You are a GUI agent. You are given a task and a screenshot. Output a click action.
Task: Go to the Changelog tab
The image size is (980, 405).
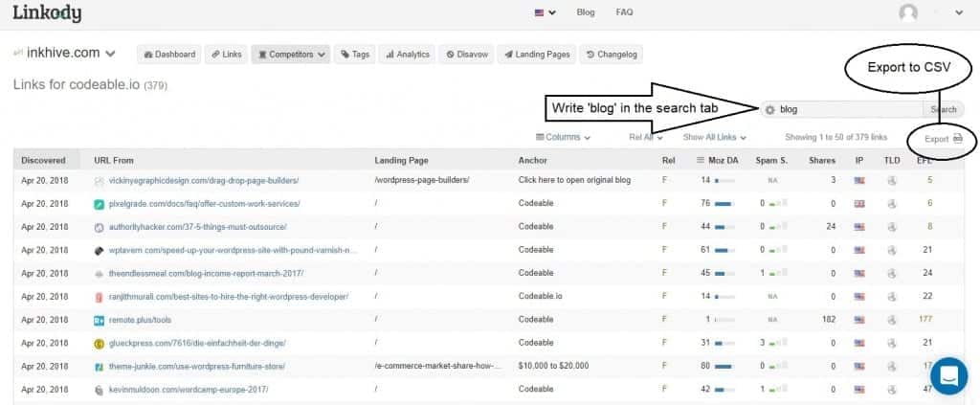click(612, 55)
